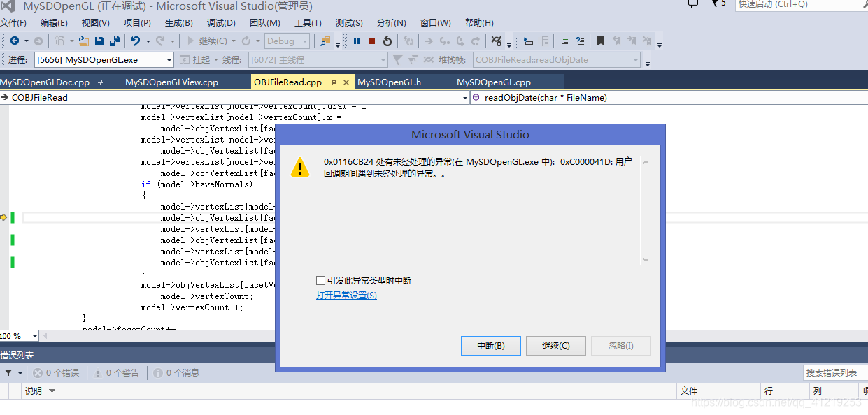The image size is (868, 415).
Task: Click the Save file floppy icon
Action: click(99, 41)
